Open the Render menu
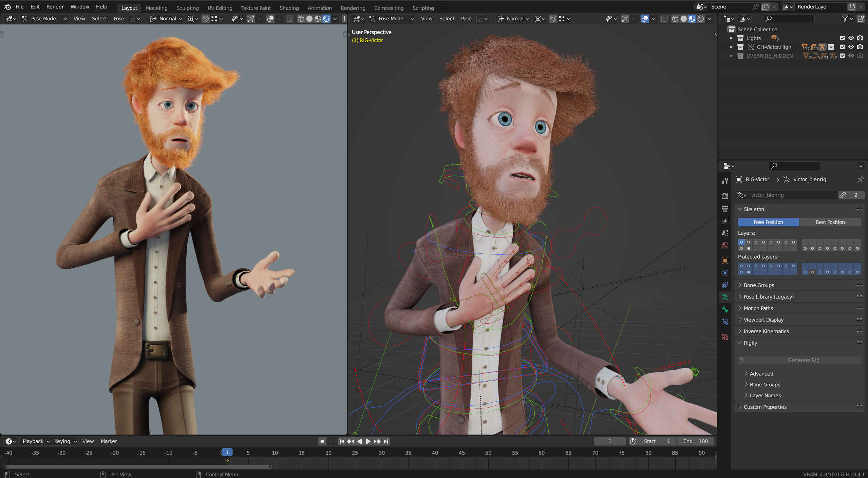This screenshot has height=478, width=868. [x=55, y=6]
